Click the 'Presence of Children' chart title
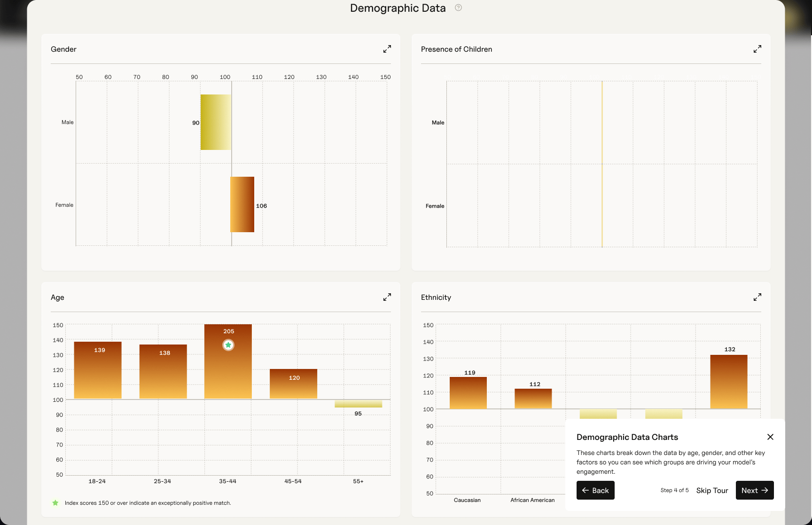This screenshot has height=525, width=812. coord(456,49)
